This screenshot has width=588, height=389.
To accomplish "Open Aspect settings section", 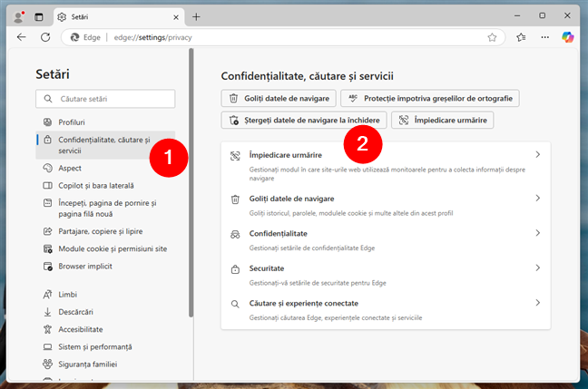I will 105,168.
